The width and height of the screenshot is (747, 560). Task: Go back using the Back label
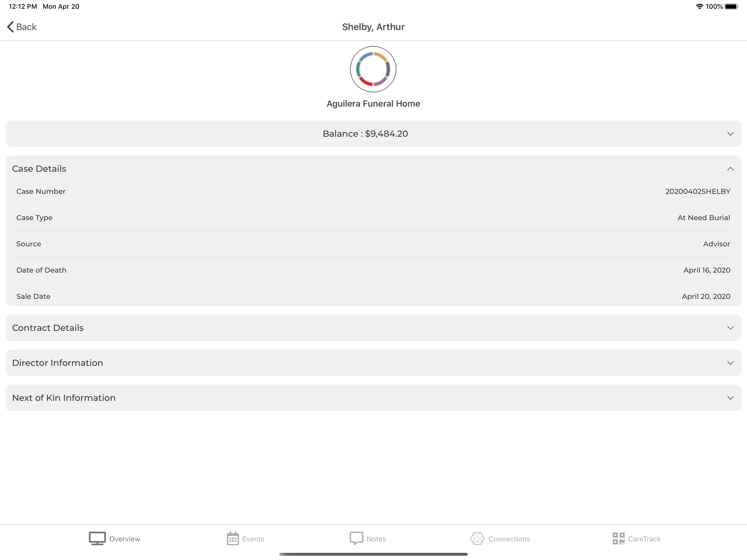[26, 27]
